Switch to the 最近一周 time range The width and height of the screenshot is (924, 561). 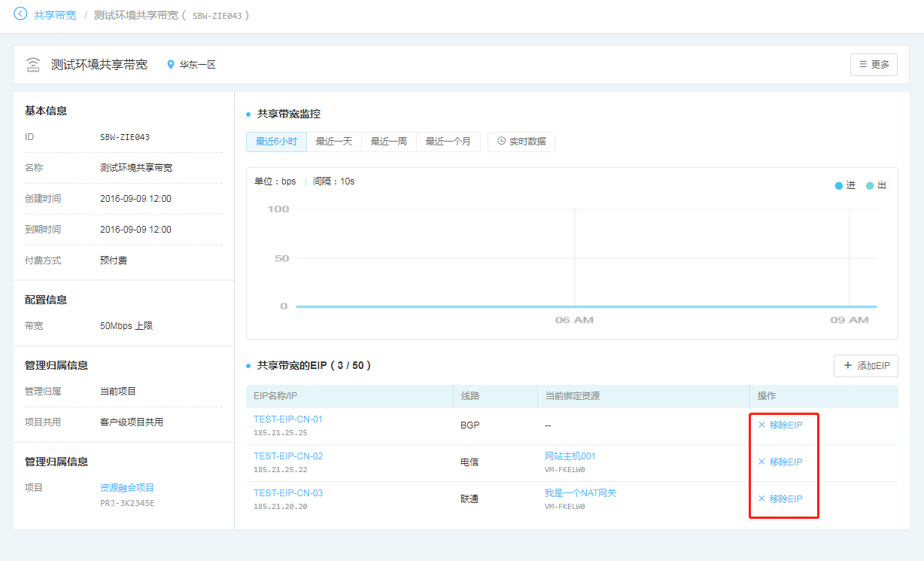(389, 142)
